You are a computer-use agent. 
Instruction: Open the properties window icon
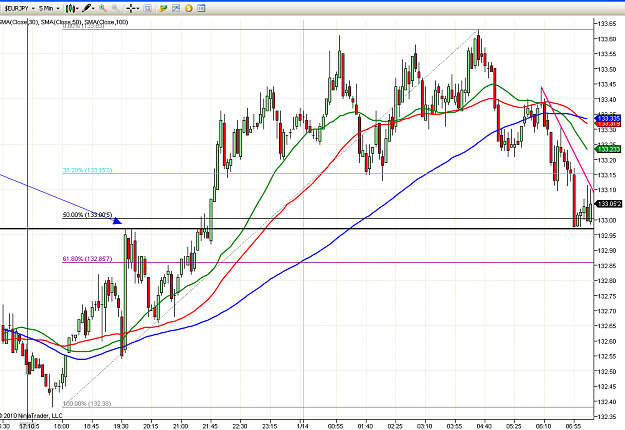[201, 8]
